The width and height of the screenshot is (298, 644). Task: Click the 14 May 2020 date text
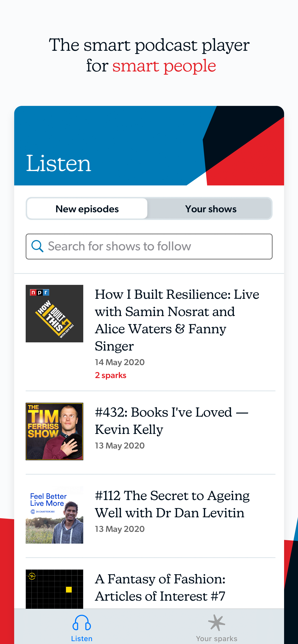[120, 362]
